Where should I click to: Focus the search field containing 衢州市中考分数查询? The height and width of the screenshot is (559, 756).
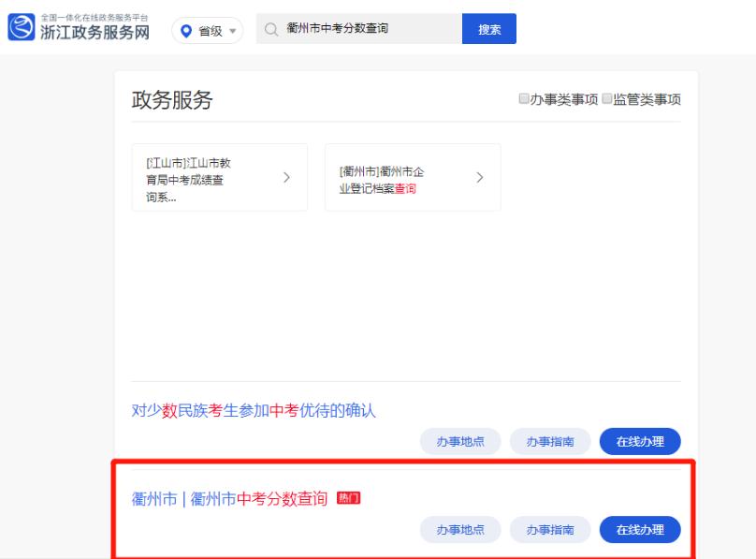(x=365, y=29)
